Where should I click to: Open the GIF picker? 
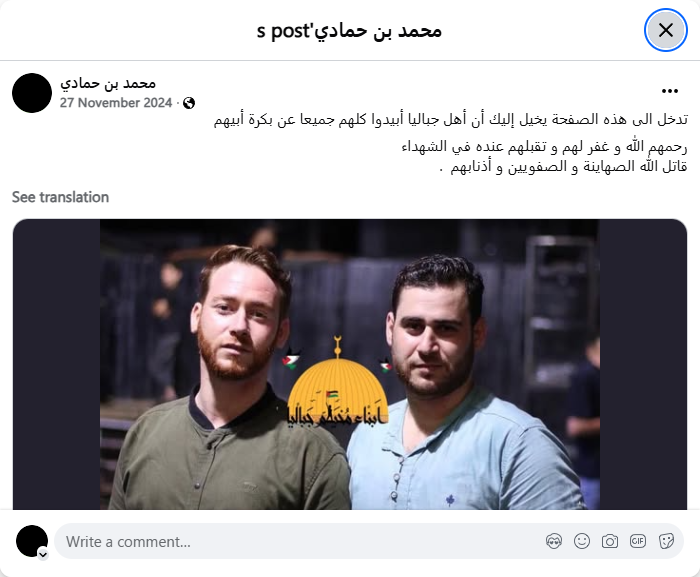pos(638,541)
